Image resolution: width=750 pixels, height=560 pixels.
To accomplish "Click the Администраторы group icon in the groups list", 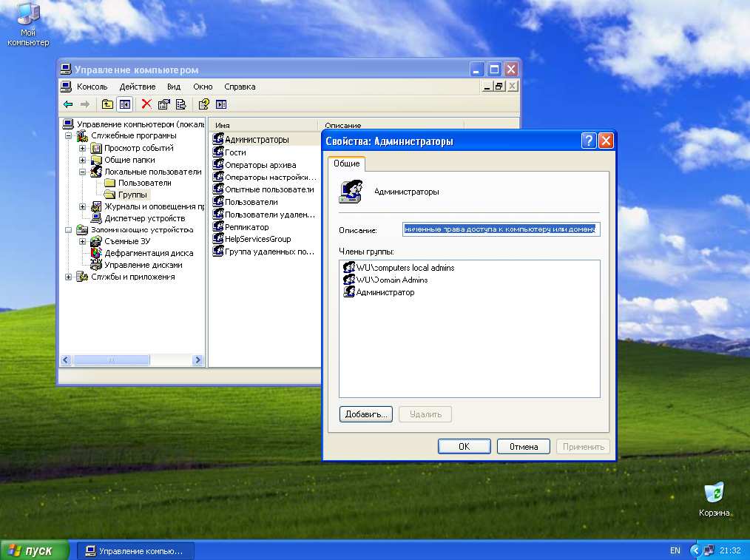I will point(218,139).
